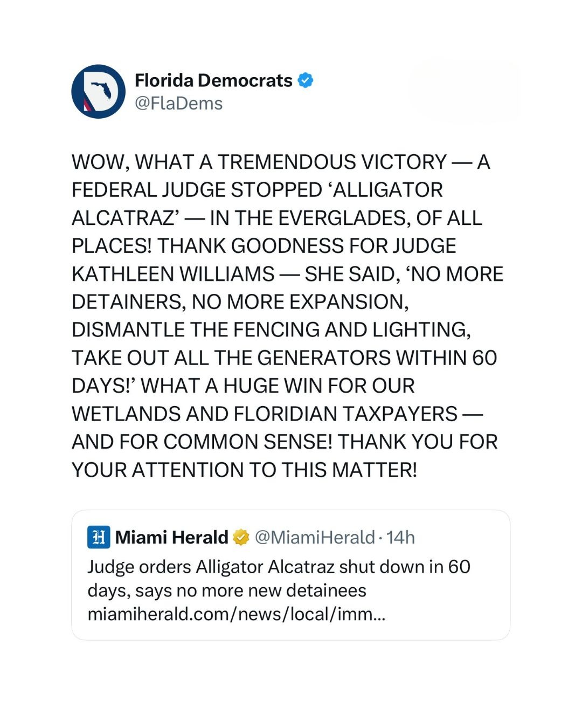The height and width of the screenshot is (728, 582).
Task: Click the gold verified badge beside Miami Herald
Action: tap(241, 537)
